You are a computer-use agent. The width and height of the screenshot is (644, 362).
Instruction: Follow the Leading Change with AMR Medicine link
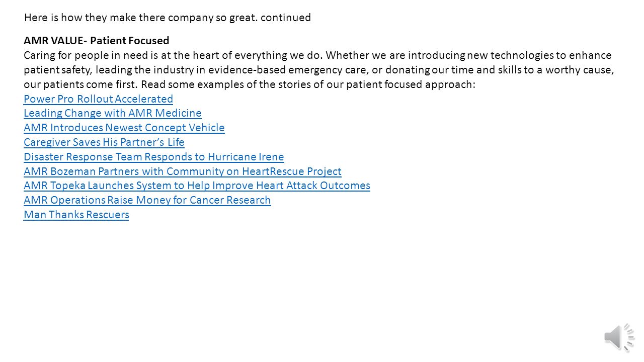(x=112, y=113)
